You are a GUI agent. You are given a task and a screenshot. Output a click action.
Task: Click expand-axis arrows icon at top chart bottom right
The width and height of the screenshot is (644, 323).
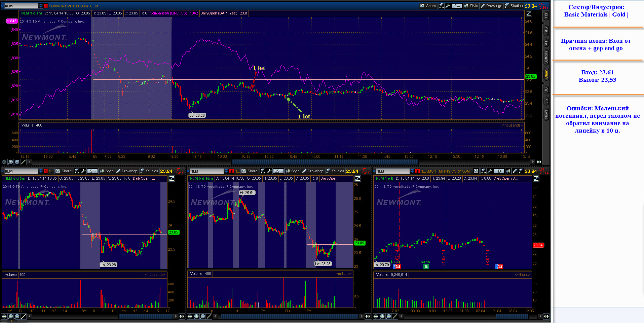tap(539, 162)
